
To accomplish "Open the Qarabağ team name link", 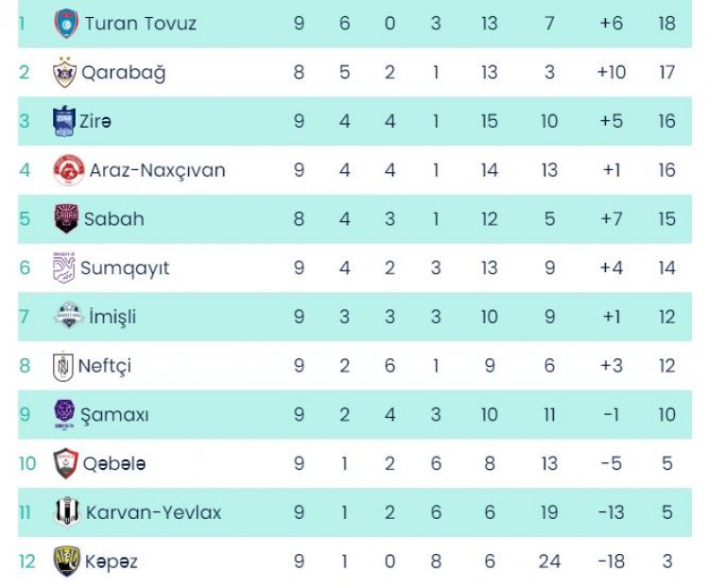I will click(x=123, y=72).
